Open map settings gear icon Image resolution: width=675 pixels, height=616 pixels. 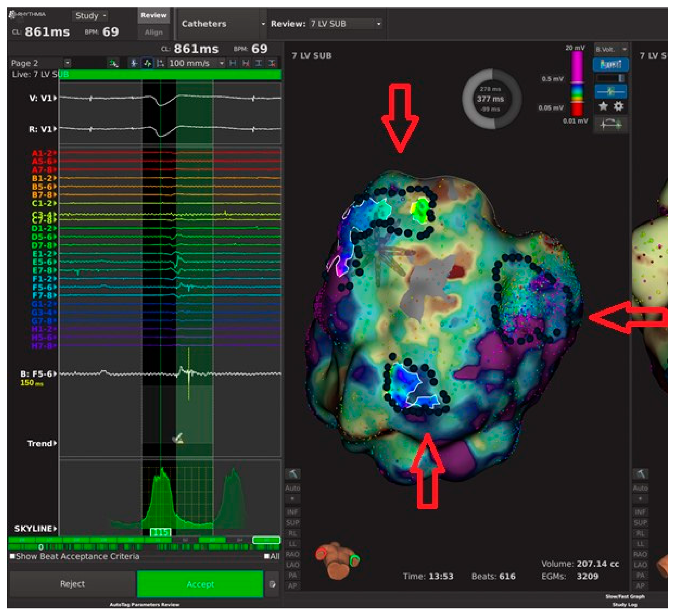click(619, 106)
